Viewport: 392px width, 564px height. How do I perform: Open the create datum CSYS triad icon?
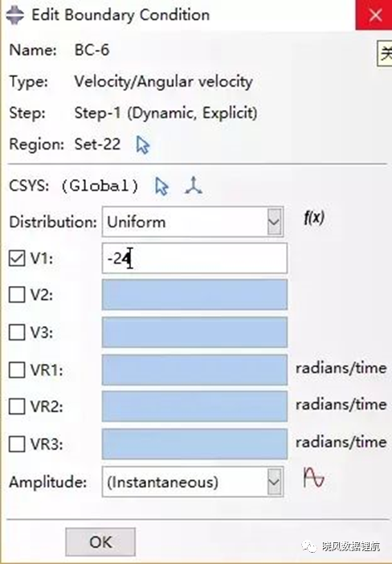(x=194, y=186)
